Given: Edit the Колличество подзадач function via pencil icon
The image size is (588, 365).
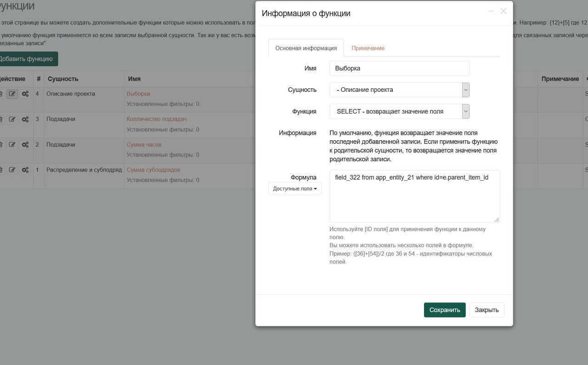Looking at the screenshot, I should tap(12, 119).
